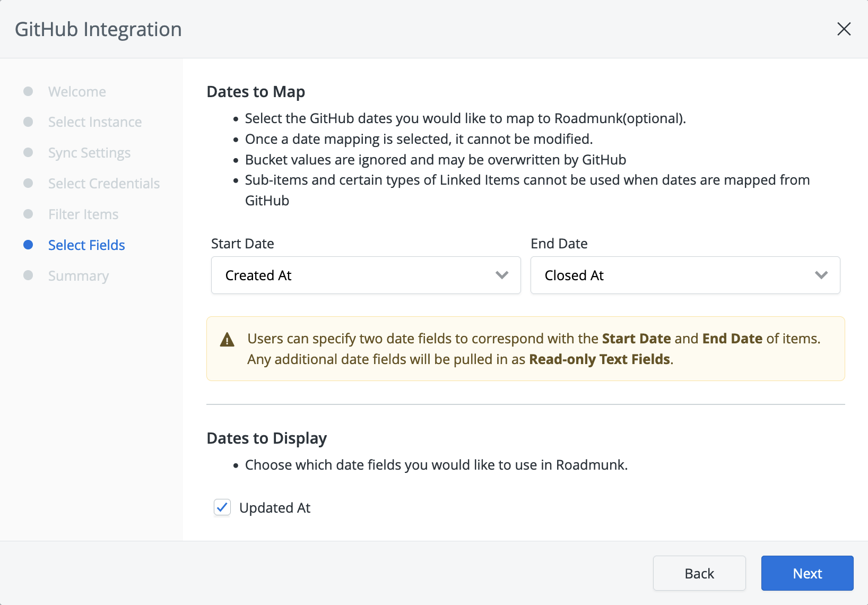Screen dimensions: 868x605
Task: Click the Summary step bullet dot
Action: 29,275
